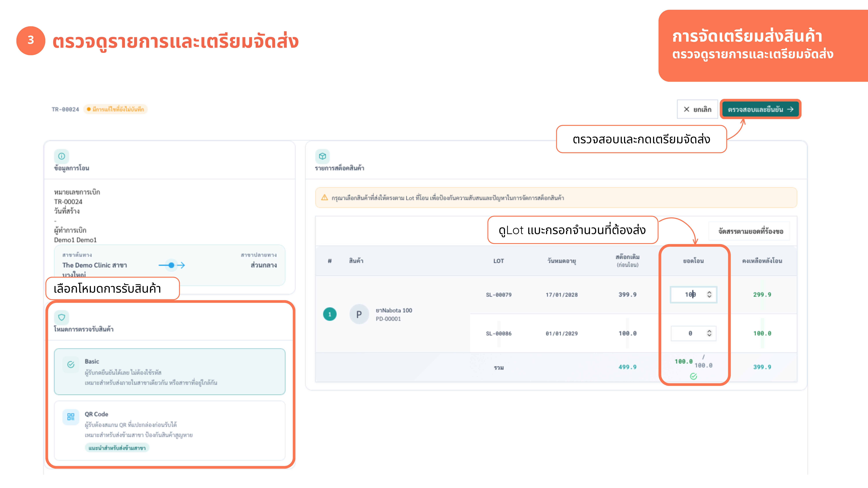
Task: Click the expiry date 01/01/2029
Action: [x=562, y=334]
